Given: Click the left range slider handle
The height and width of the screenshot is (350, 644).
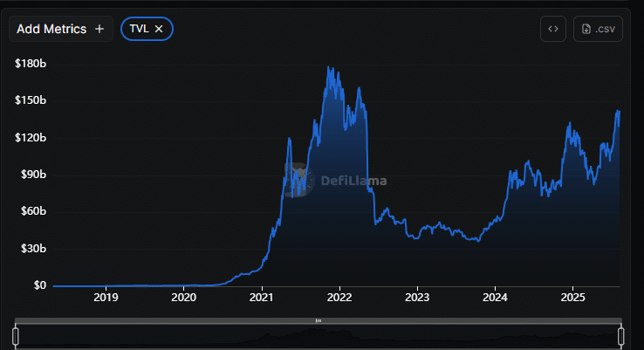Looking at the screenshot, I should (16, 335).
